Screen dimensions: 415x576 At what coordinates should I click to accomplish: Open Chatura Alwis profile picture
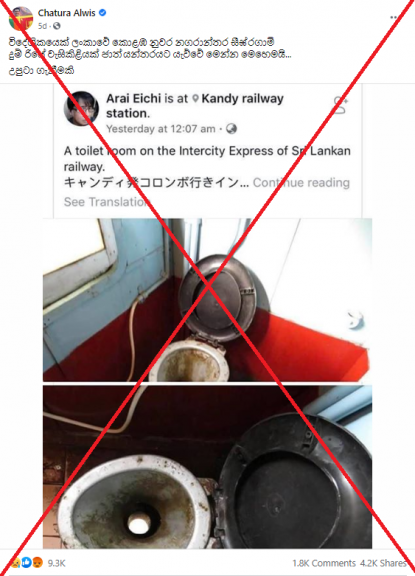coord(21,18)
